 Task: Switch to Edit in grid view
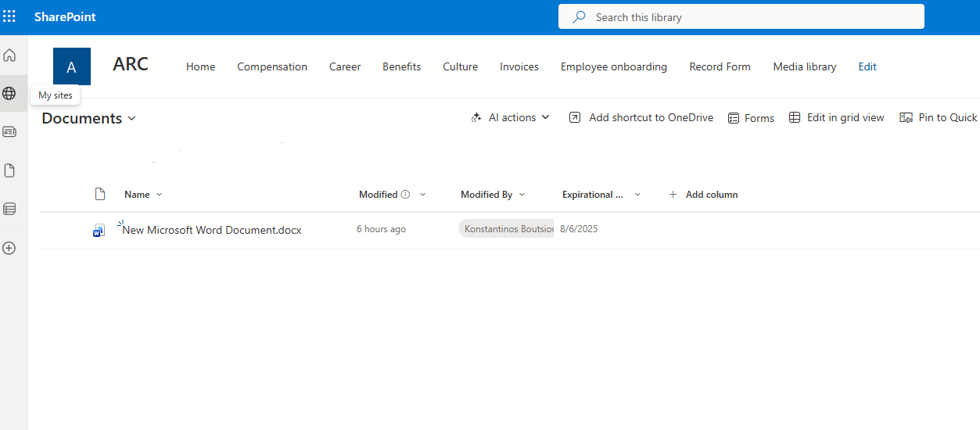(836, 117)
